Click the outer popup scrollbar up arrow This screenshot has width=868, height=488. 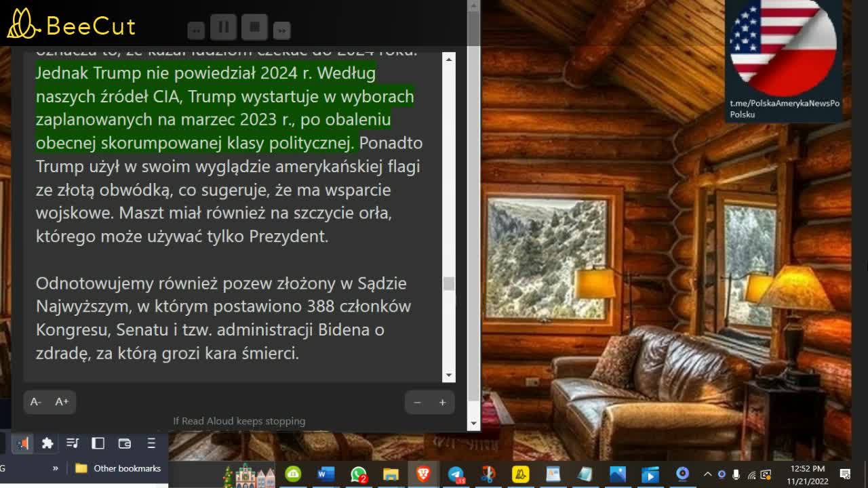point(474,5)
